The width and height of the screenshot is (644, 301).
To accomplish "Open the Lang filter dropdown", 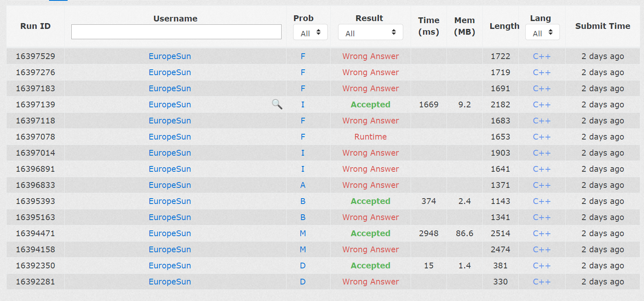I will pos(542,33).
